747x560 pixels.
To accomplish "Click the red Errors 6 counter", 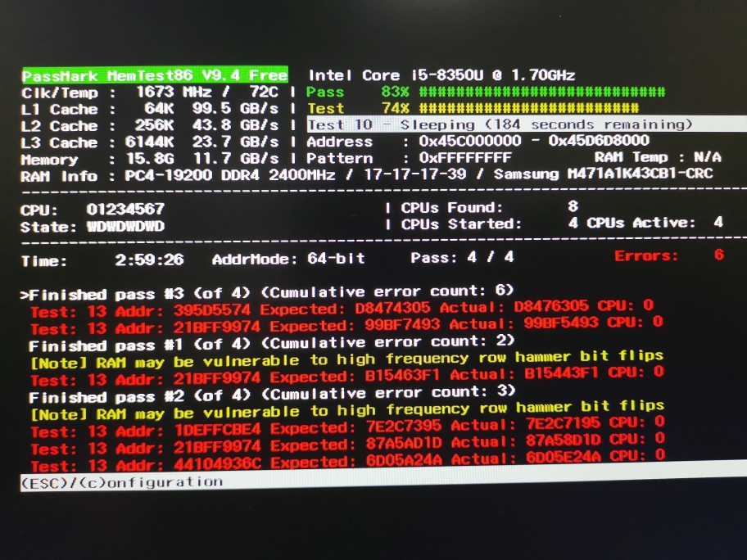I will click(669, 255).
